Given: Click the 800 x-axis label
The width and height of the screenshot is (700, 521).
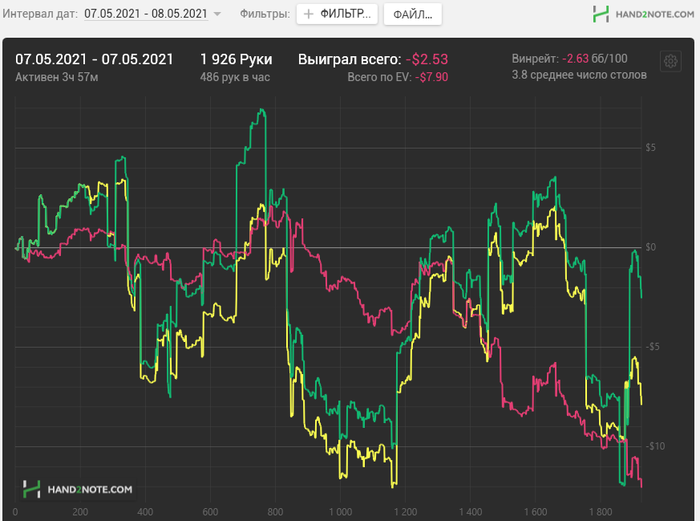Looking at the screenshot, I should tap(275, 512).
